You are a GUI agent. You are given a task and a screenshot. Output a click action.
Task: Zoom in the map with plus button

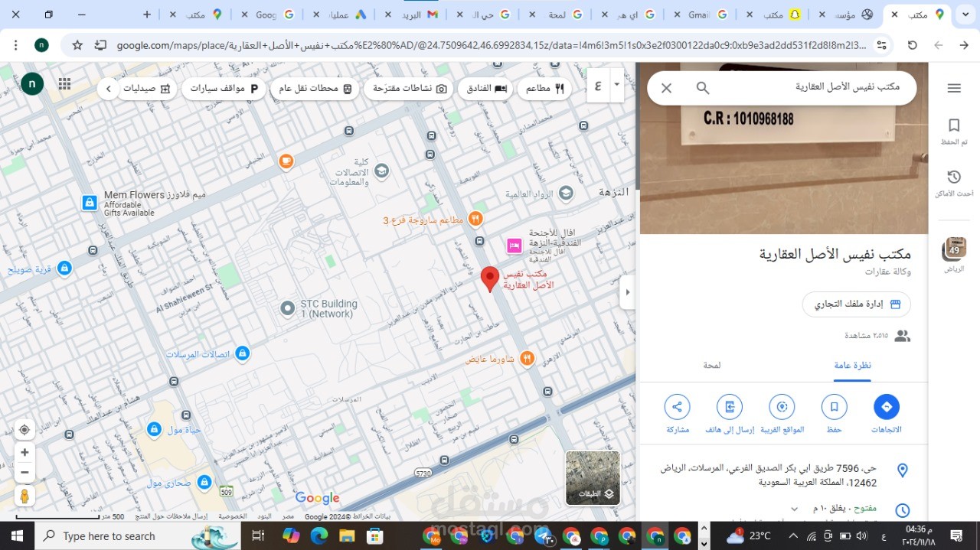[24, 452]
